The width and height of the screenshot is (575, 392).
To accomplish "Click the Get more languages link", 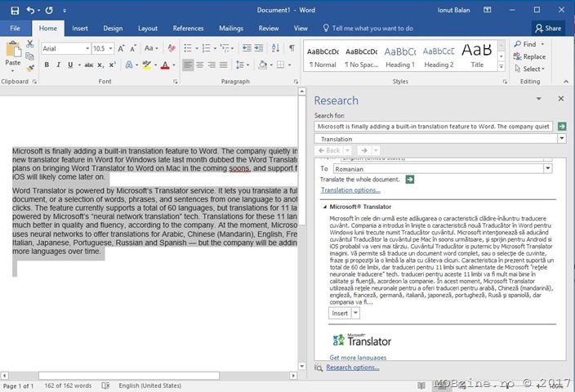I will tap(358, 357).
